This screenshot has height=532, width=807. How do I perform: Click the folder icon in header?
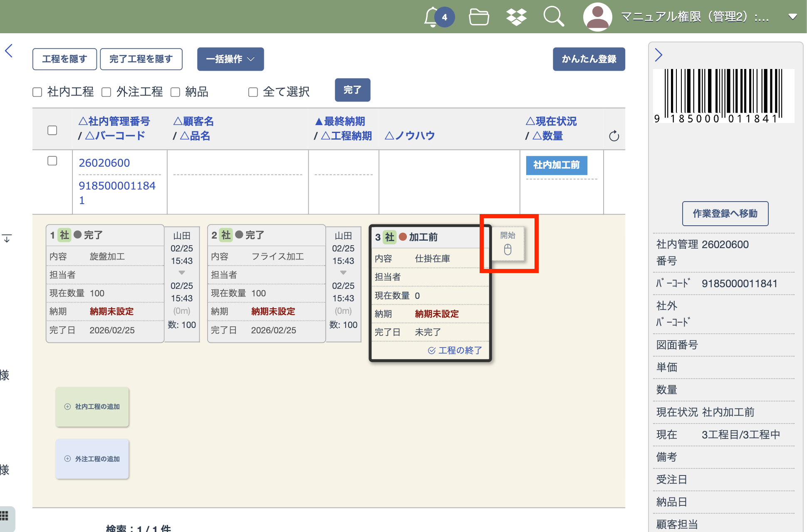click(x=479, y=17)
